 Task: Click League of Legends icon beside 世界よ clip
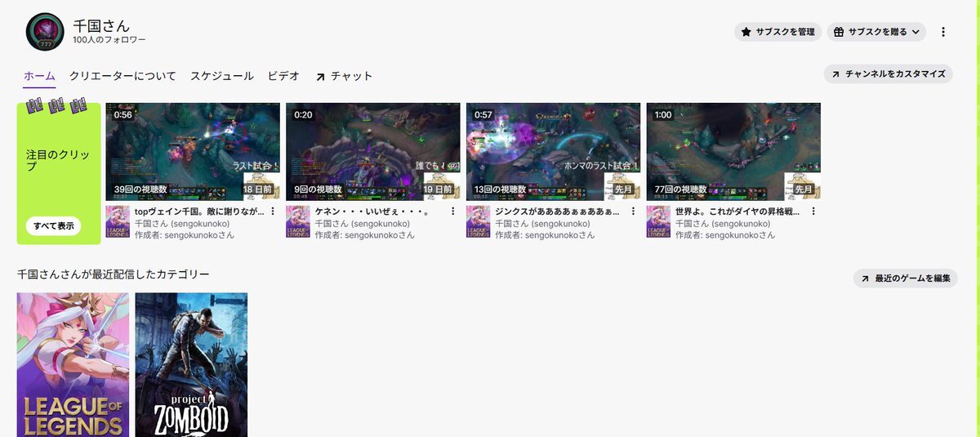(659, 221)
